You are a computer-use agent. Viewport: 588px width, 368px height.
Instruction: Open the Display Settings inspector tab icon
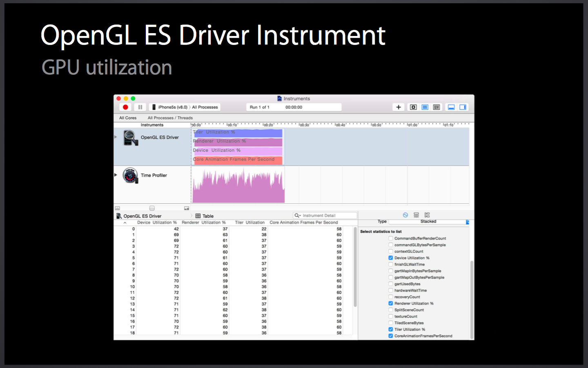coord(416,215)
